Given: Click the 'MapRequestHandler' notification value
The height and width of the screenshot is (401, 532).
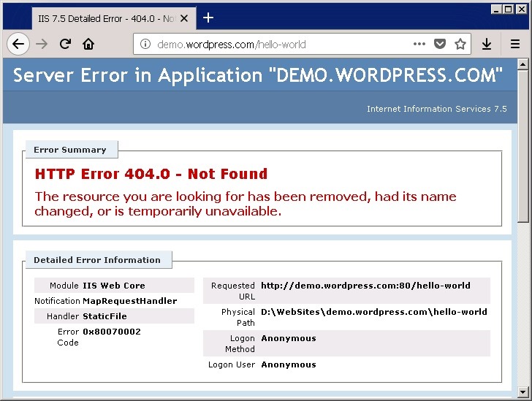Looking at the screenshot, I should [130, 301].
